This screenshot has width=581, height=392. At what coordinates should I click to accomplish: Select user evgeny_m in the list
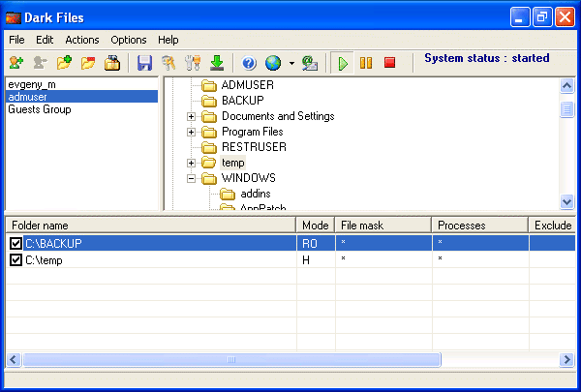[x=81, y=84]
